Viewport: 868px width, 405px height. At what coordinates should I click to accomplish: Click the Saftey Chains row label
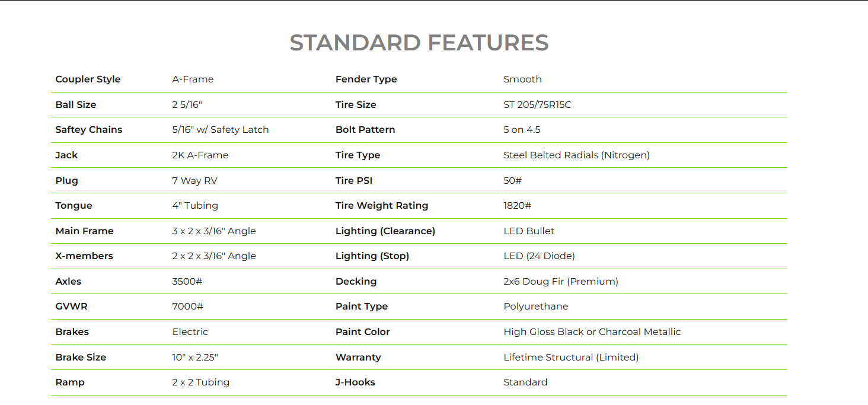89,130
